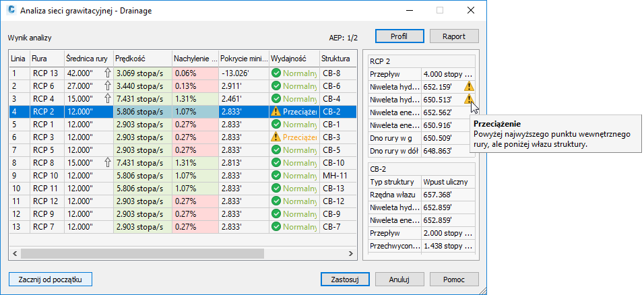Screen dimensions: 644x295
Task: Click the orange warning icon for CB-3
Action: tap(276, 137)
